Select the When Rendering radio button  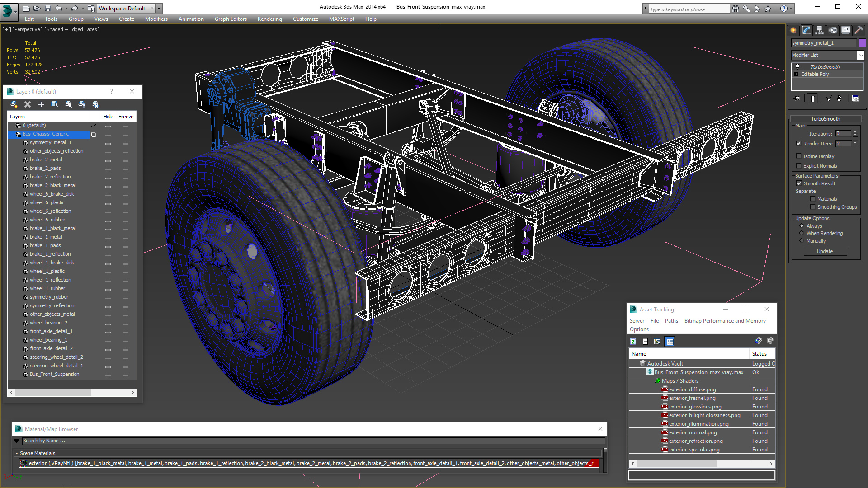pos(802,233)
